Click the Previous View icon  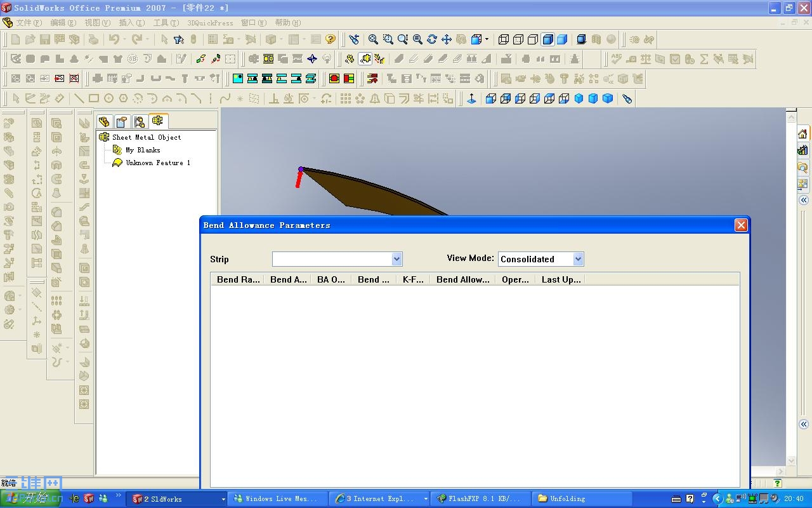pos(354,39)
